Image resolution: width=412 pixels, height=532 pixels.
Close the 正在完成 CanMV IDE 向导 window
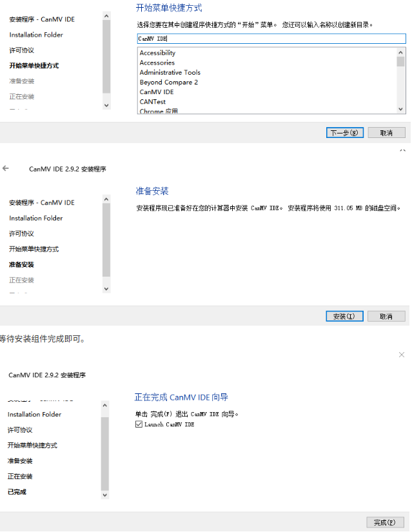pos(402,355)
